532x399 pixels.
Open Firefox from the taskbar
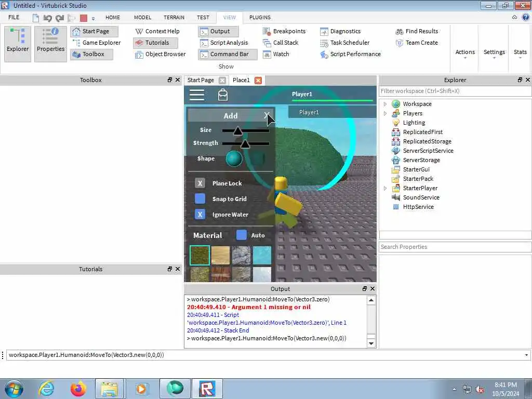(78, 389)
